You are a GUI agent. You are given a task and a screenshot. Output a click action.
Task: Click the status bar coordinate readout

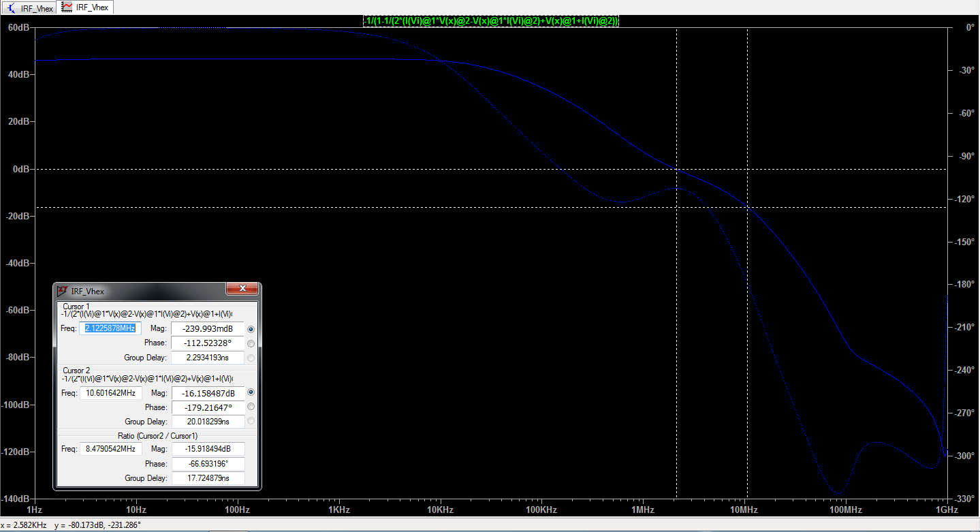(x=71, y=525)
